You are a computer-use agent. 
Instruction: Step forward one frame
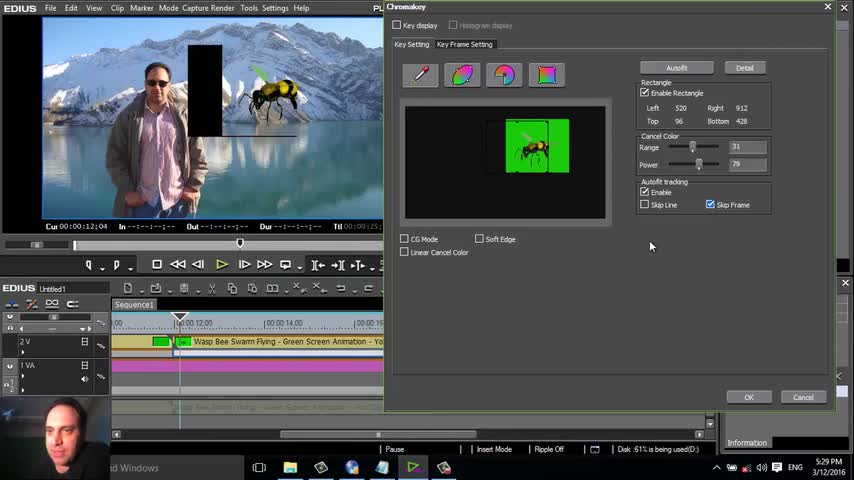245,265
